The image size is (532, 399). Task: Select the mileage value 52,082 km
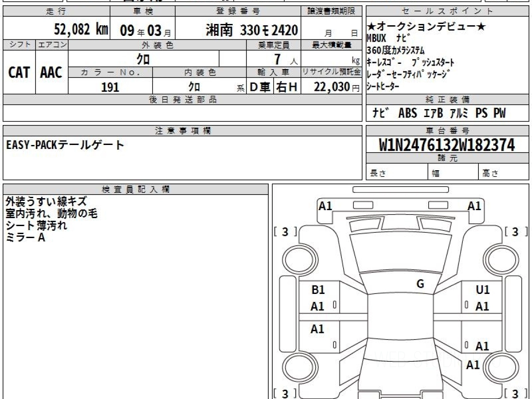(x=81, y=30)
